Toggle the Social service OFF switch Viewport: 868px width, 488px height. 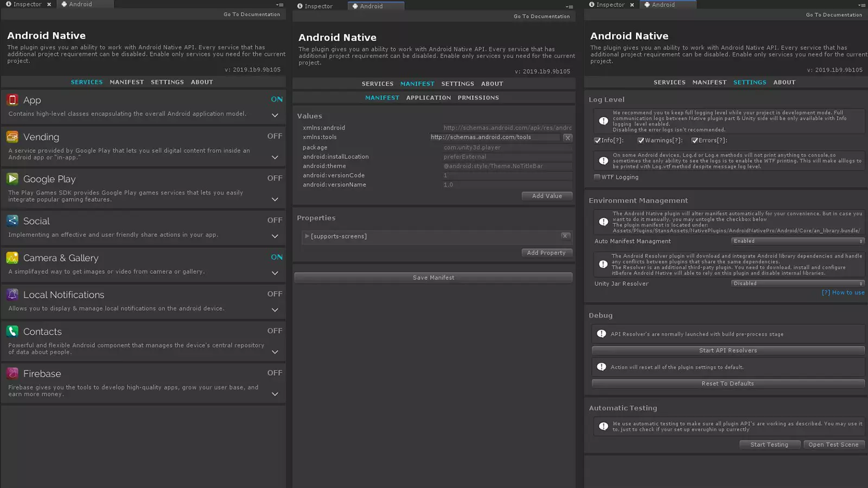coord(275,220)
